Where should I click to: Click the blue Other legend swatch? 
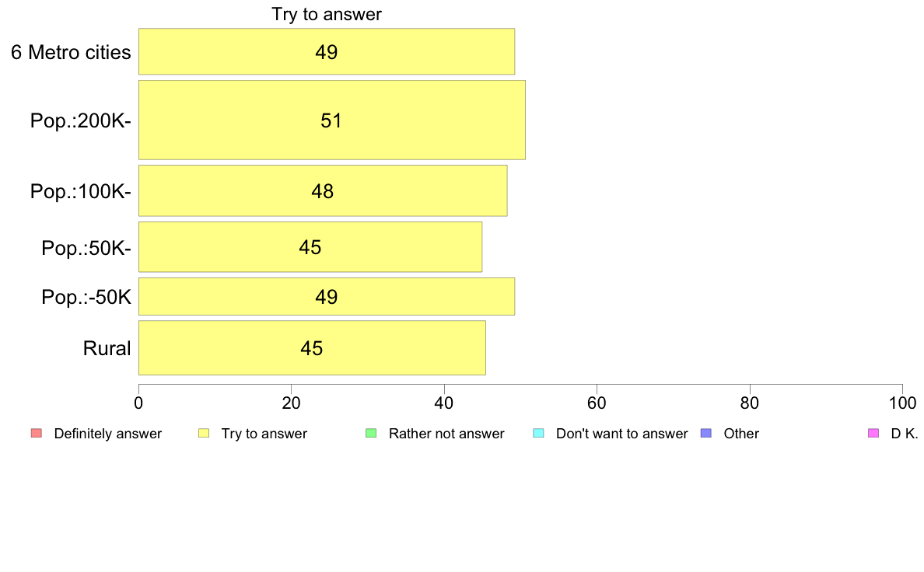pos(706,433)
